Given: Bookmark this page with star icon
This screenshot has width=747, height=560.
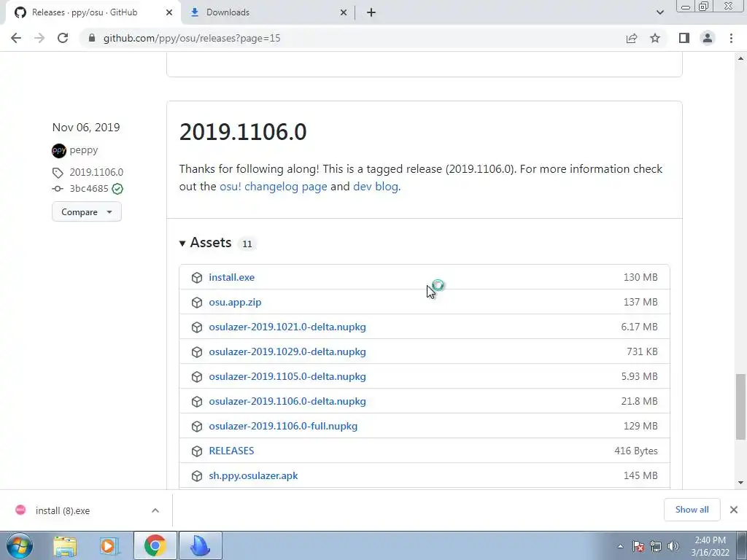Looking at the screenshot, I should pyautogui.click(x=655, y=38).
